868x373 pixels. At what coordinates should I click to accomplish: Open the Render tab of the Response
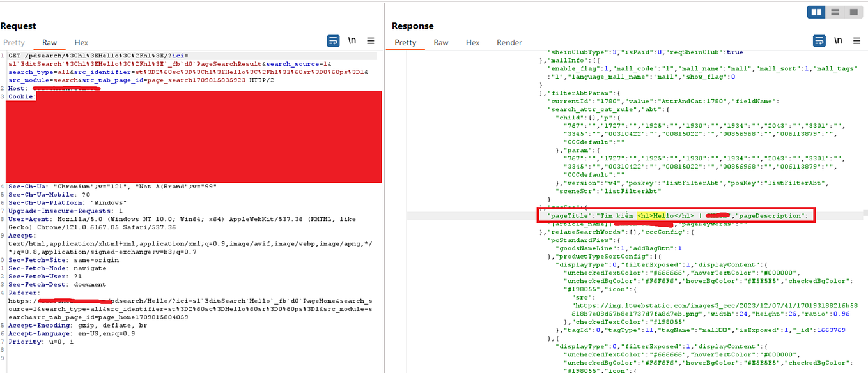click(509, 42)
